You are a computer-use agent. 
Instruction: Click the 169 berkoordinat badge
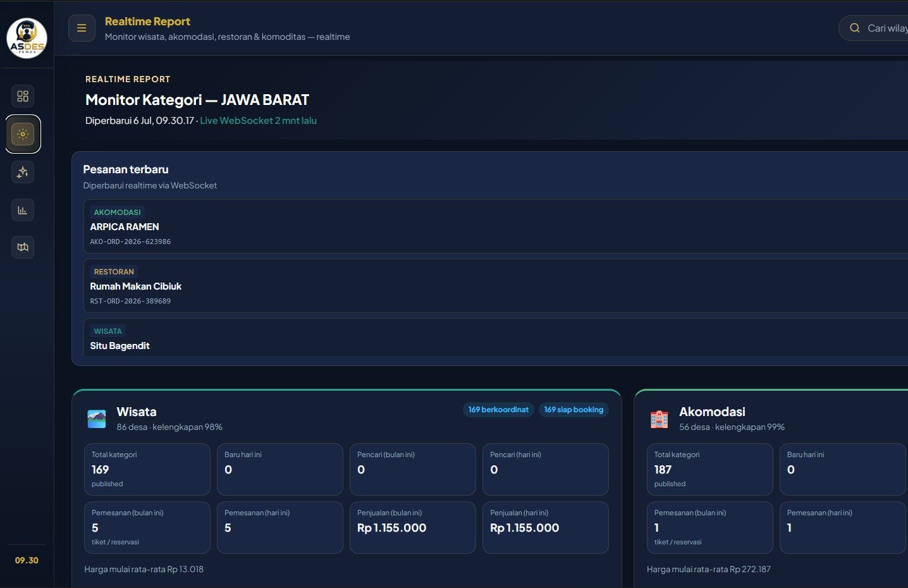(498, 410)
